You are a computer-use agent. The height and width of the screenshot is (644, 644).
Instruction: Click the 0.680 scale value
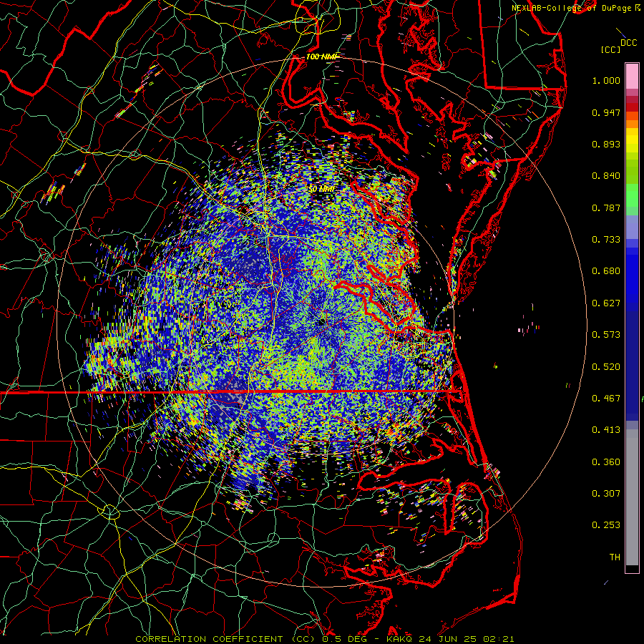click(606, 271)
